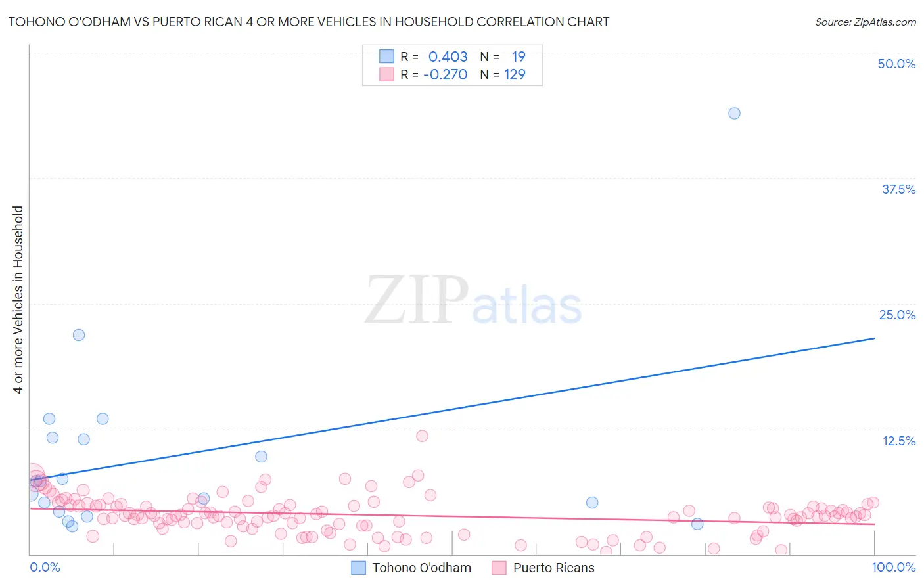Click the blue swatch beside R = 0.403
This screenshot has height=586, width=924.
(x=386, y=56)
